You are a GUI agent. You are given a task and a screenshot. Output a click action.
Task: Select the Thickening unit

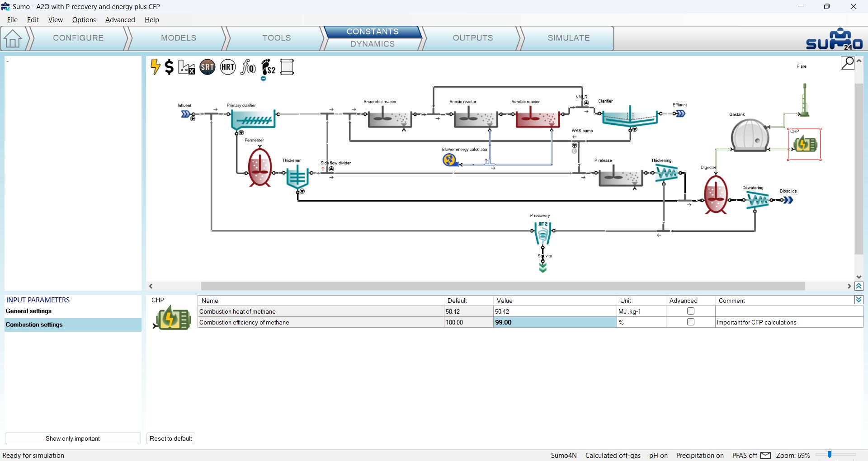coord(667,173)
